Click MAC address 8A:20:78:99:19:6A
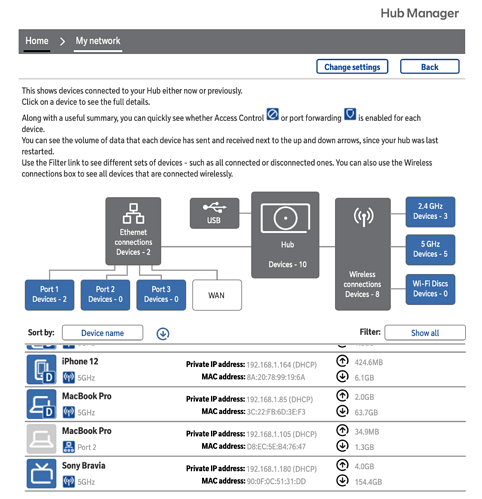Viewport: 482px width, 499px height. tap(276, 377)
